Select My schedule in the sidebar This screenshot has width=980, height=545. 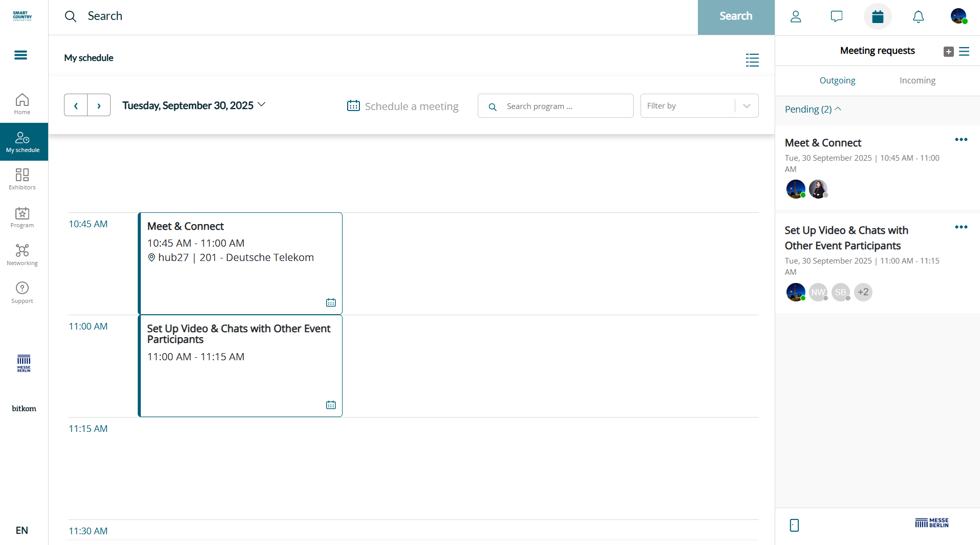24,142
